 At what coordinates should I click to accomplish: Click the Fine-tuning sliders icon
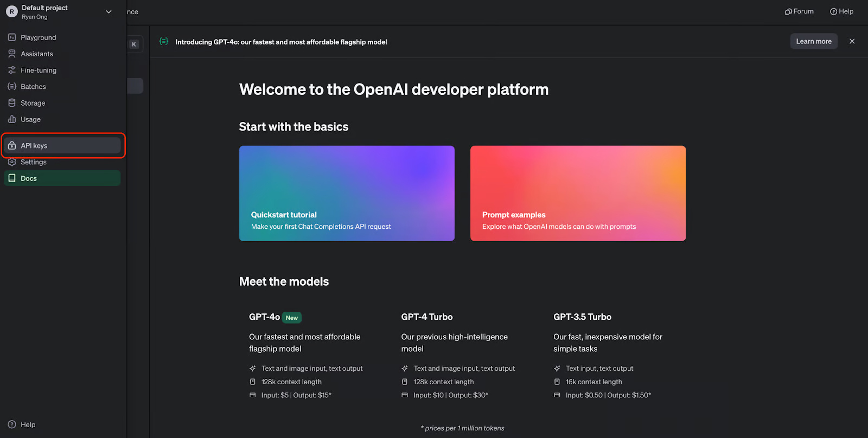click(x=12, y=70)
